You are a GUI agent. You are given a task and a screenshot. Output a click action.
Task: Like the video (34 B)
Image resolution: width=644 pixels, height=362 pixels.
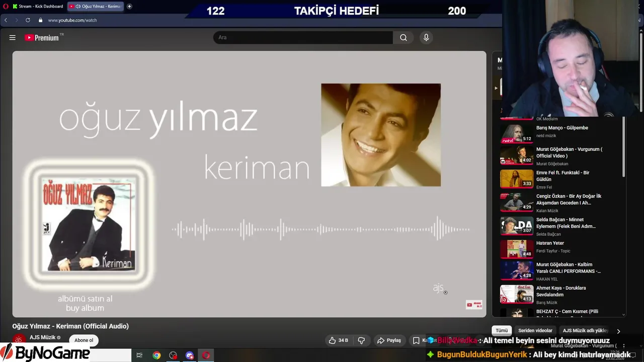point(338,340)
